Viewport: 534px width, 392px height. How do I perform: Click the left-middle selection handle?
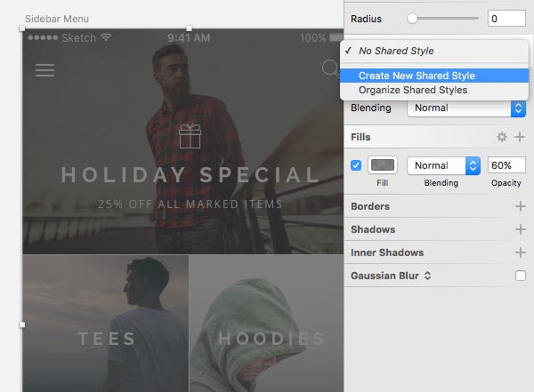click(22, 325)
